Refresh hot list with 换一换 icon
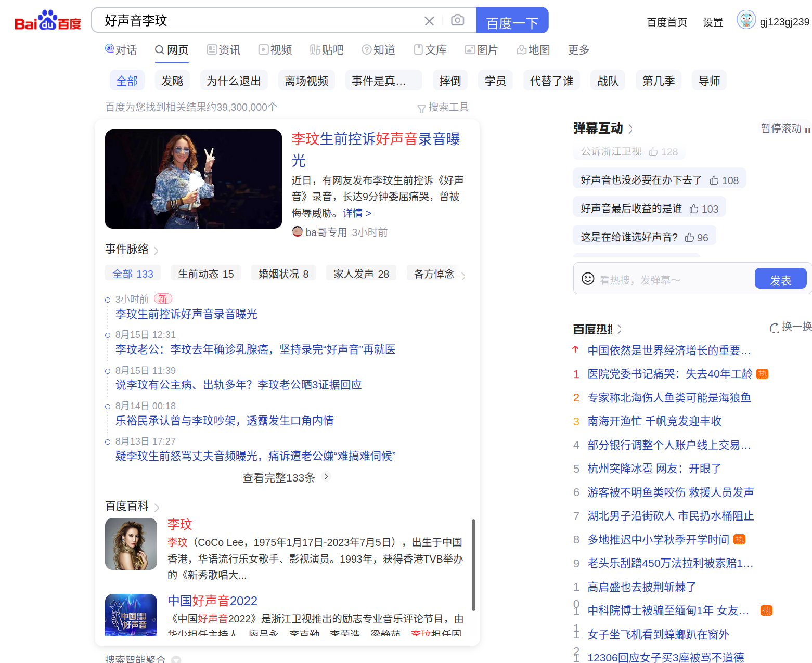Screen dimensions: 812x663 (x=775, y=328)
